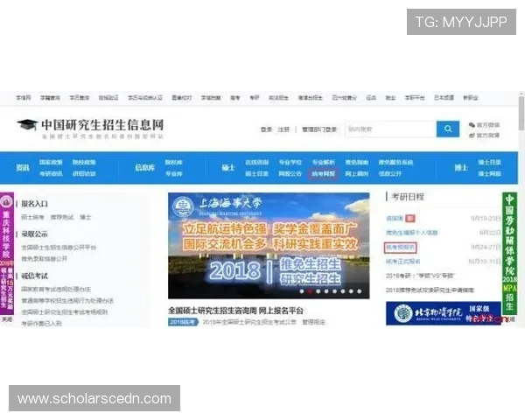Open the purple 重庆科技学院 side ad

point(7,254)
